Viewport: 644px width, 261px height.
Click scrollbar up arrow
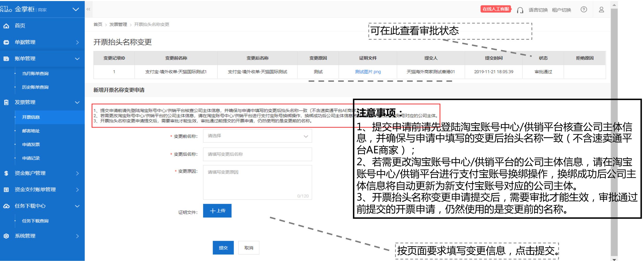(614, 5)
